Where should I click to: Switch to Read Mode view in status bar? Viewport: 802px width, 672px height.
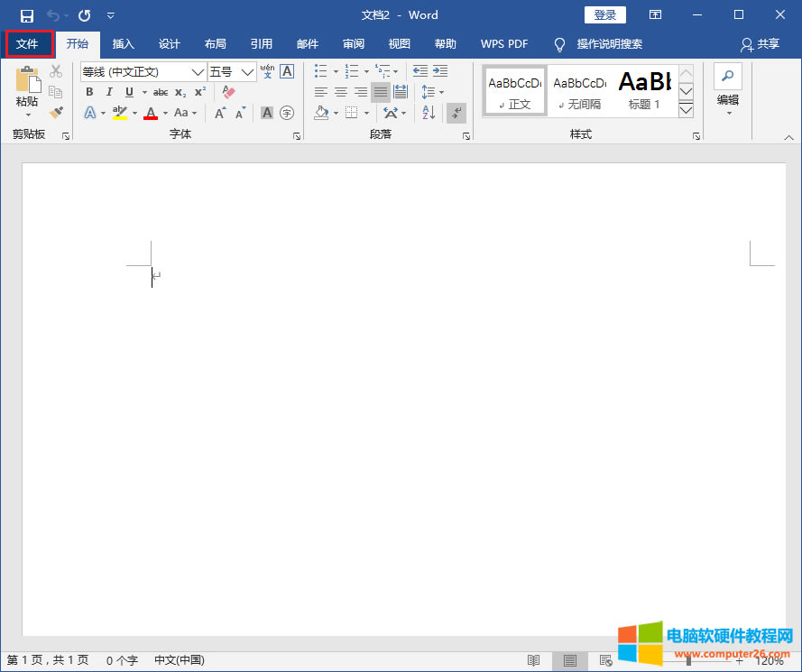[x=534, y=661]
